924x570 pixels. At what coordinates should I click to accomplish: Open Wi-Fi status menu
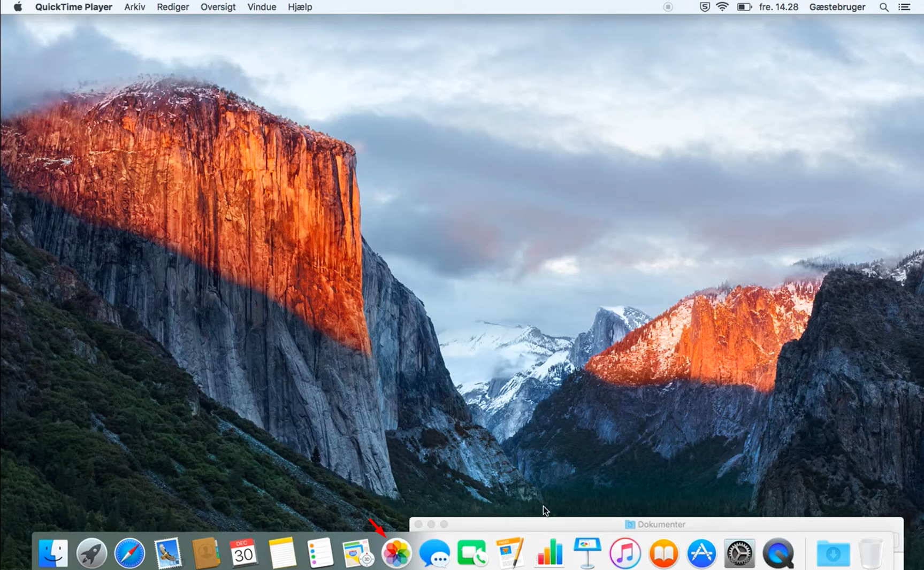click(x=722, y=7)
